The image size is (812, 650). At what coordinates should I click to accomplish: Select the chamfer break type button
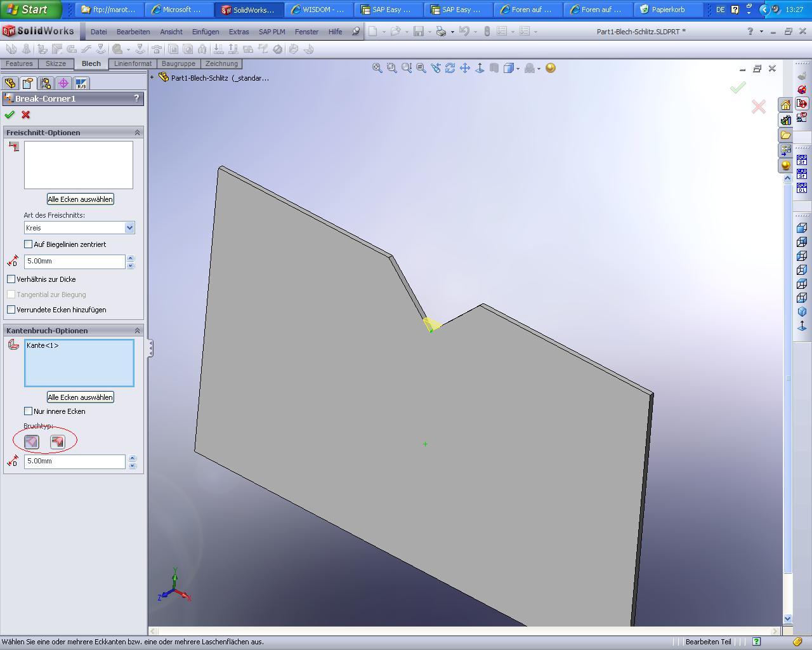pos(32,442)
